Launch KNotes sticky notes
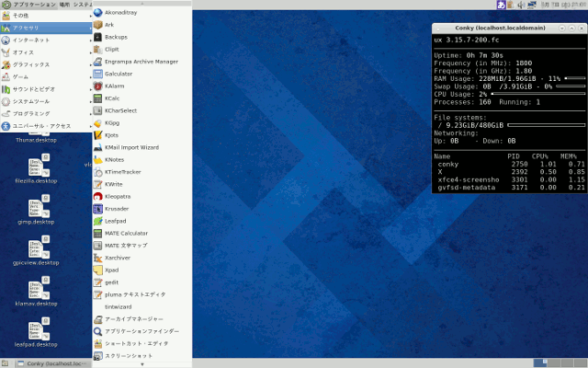The image size is (588, 368). (115, 159)
